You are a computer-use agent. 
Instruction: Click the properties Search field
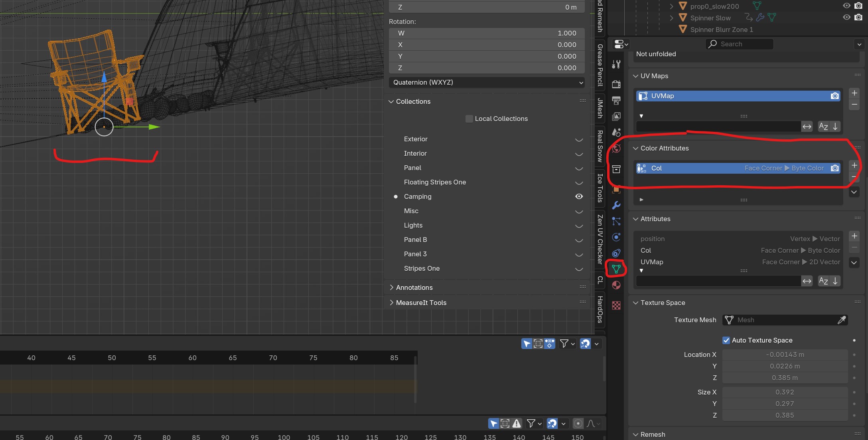[x=739, y=44]
